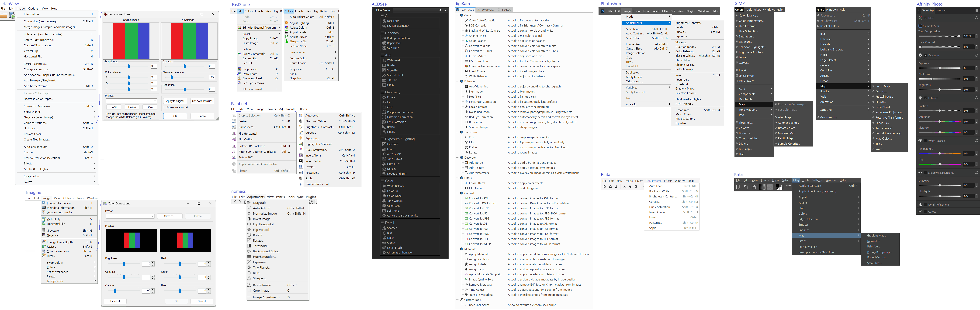
Task: Click the Affinity Temperature slider
Action: 940,153
